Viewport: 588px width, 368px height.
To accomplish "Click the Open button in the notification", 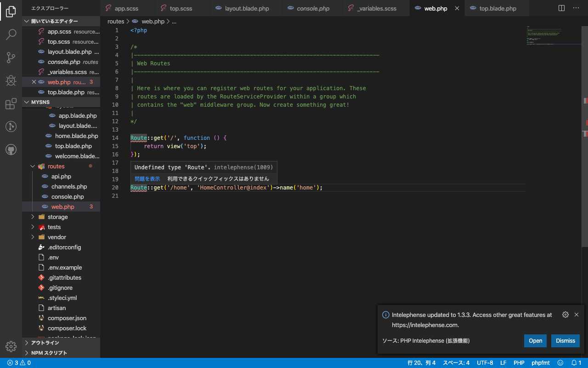I will point(535,341).
